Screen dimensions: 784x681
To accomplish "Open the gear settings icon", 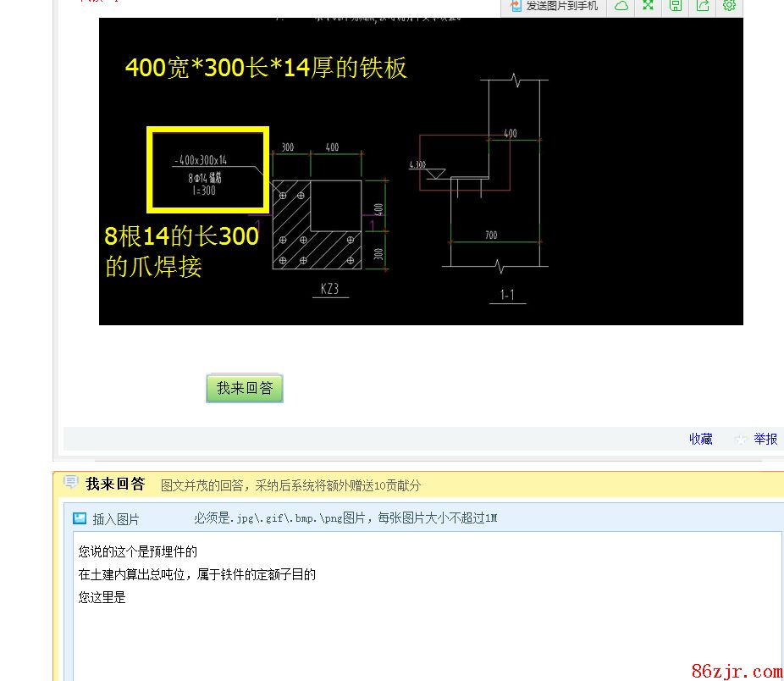I will tap(729, 6).
